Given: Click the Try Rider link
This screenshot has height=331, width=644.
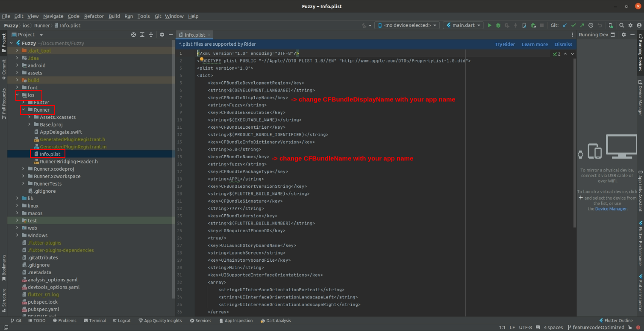Looking at the screenshot, I should click(x=505, y=44).
